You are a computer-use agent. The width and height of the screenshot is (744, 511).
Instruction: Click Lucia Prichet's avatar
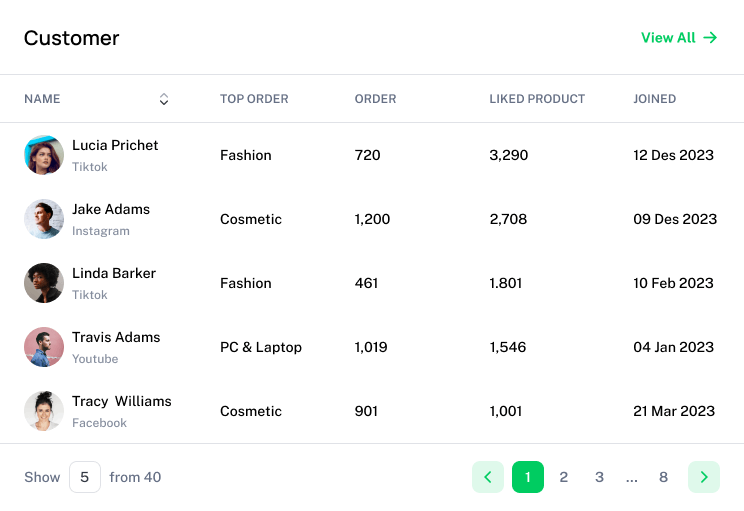[44, 155]
